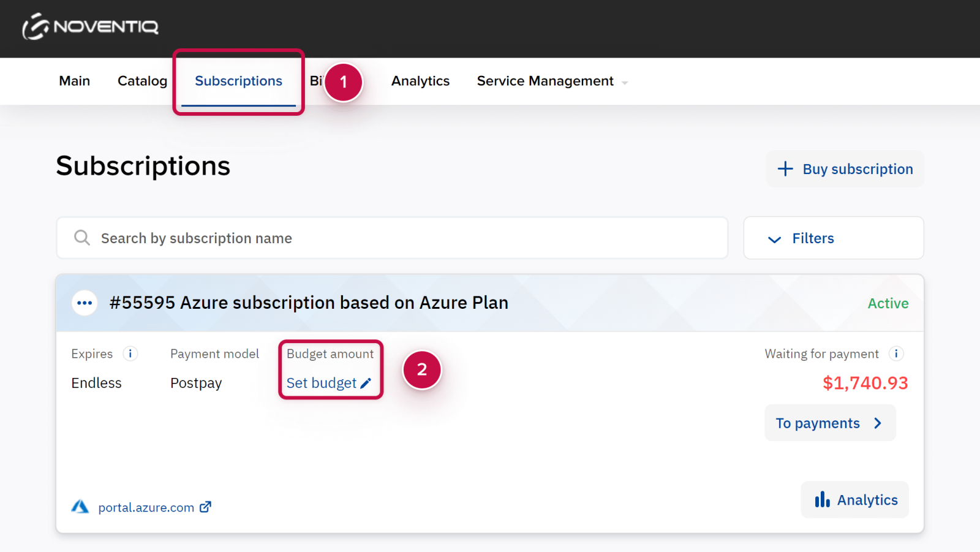Click the search magnifier icon
980x552 pixels.
point(82,238)
